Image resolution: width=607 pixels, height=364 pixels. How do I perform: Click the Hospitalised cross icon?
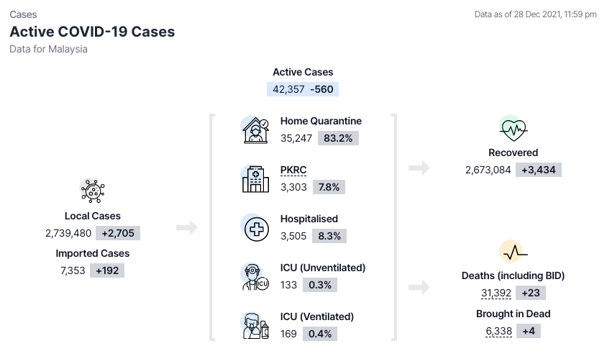click(x=255, y=228)
